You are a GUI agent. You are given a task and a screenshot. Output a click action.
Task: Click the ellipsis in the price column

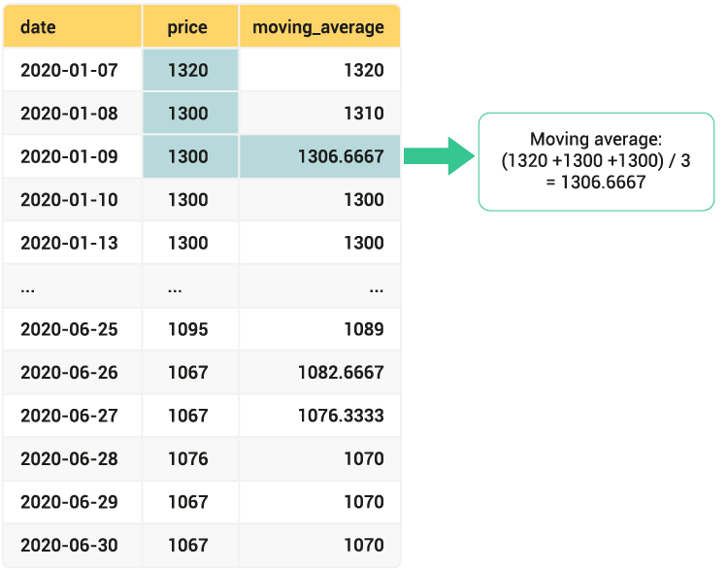click(175, 290)
